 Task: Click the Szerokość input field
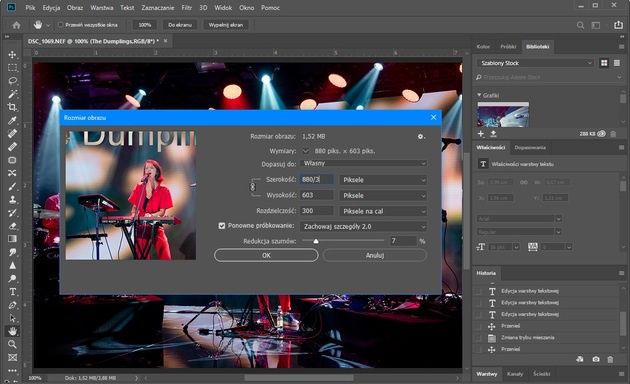(x=317, y=180)
